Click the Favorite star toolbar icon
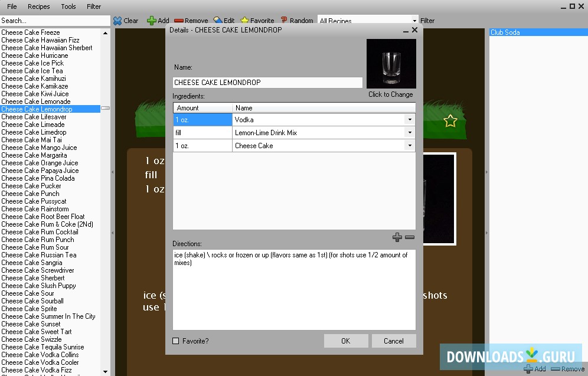The height and width of the screenshot is (376, 588). pos(244,20)
